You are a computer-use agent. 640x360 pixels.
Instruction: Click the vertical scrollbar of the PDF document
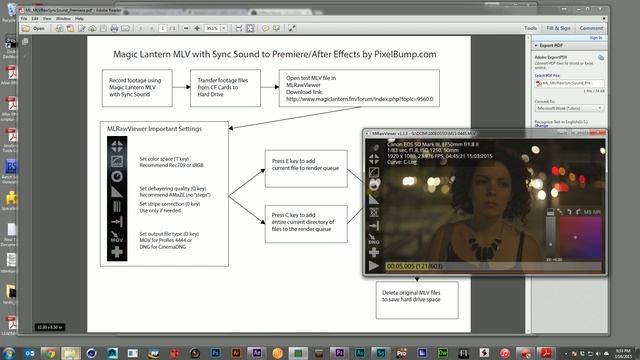528,184
